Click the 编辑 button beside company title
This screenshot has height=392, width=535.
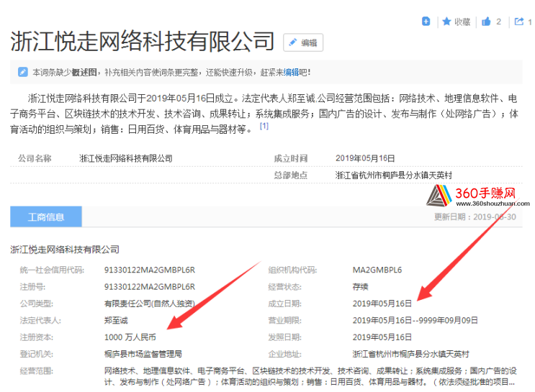(303, 42)
